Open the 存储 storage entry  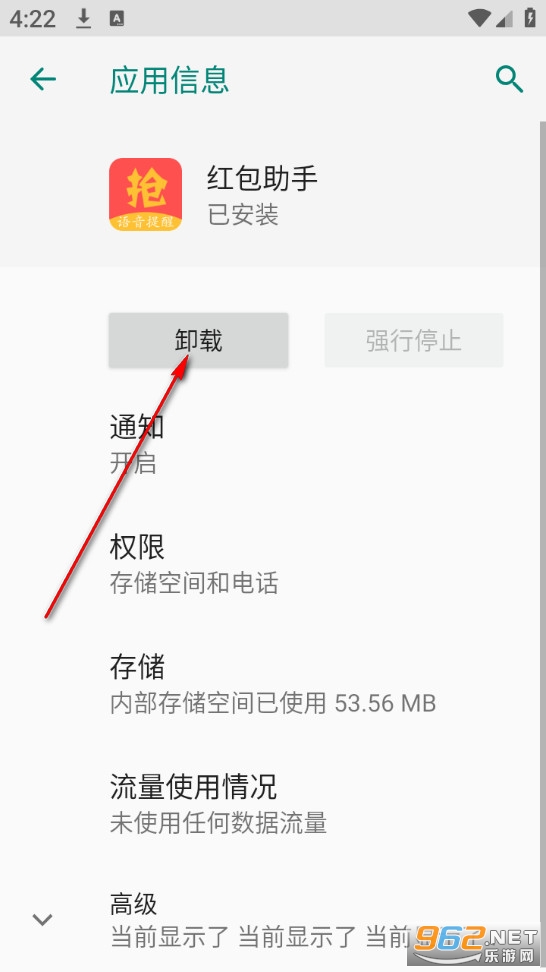point(273,684)
